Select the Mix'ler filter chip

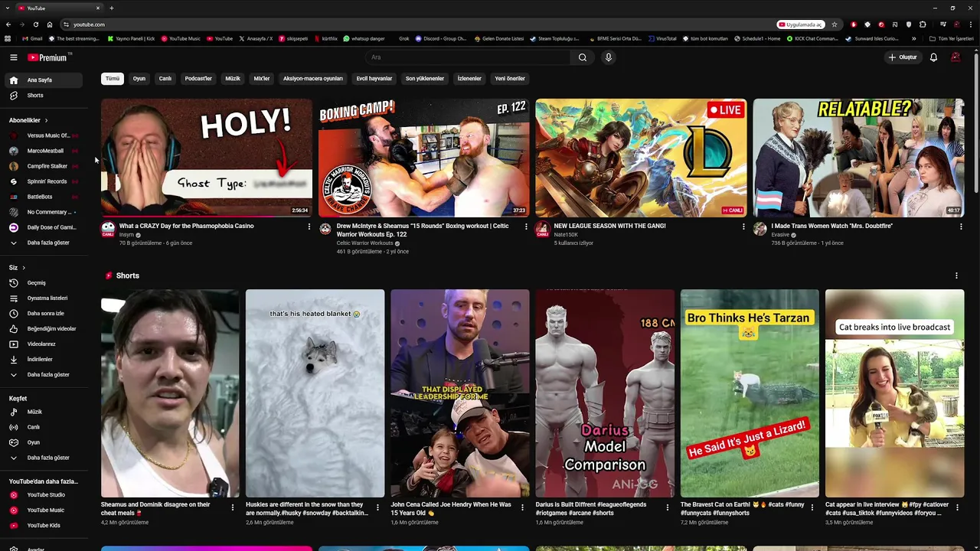(x=262, y=78)
